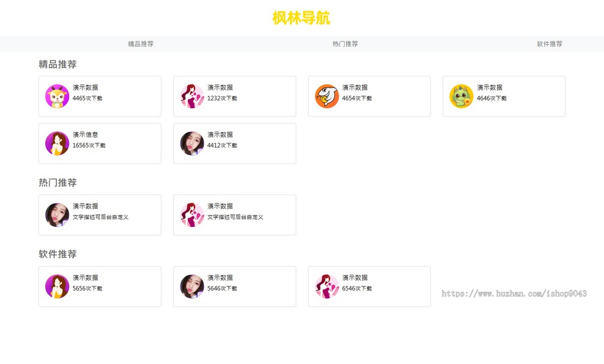Screen dimensions: 604x364
Task: Select the 热门推荐 navigation tab
Action: tap(345, 44)
